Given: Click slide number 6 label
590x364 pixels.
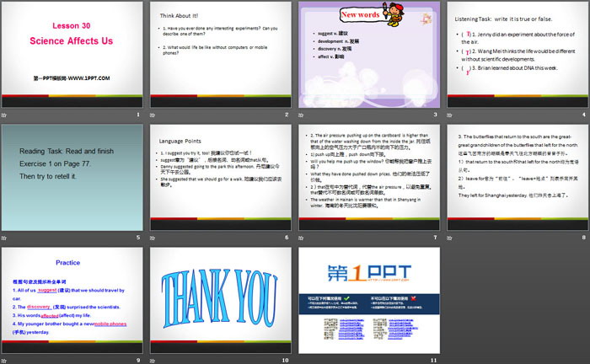Looking at the screenshot, I should coord(287,238).
